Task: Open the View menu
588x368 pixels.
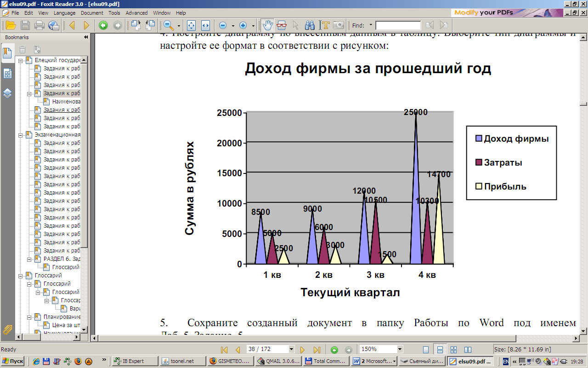Action: coord(43,13)
